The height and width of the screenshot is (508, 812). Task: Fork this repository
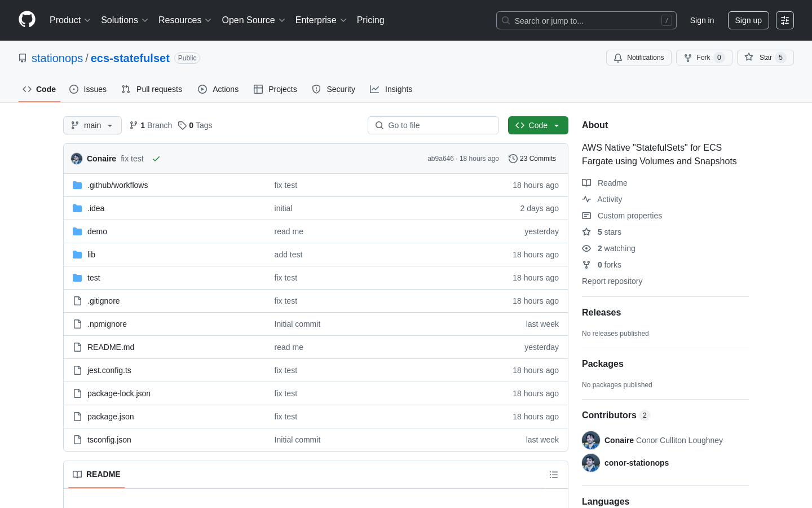tap(704, 58)
